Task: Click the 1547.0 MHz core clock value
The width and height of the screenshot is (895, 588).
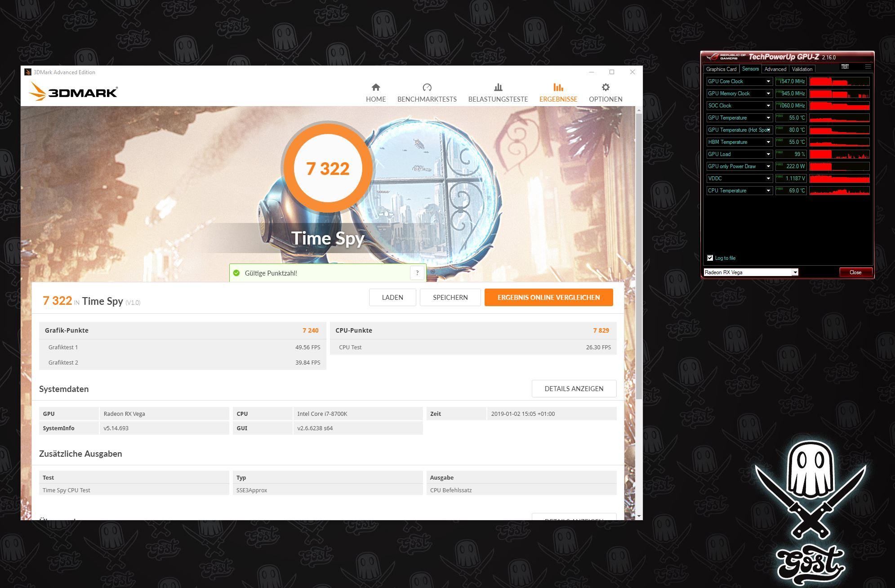Action: 791,81
